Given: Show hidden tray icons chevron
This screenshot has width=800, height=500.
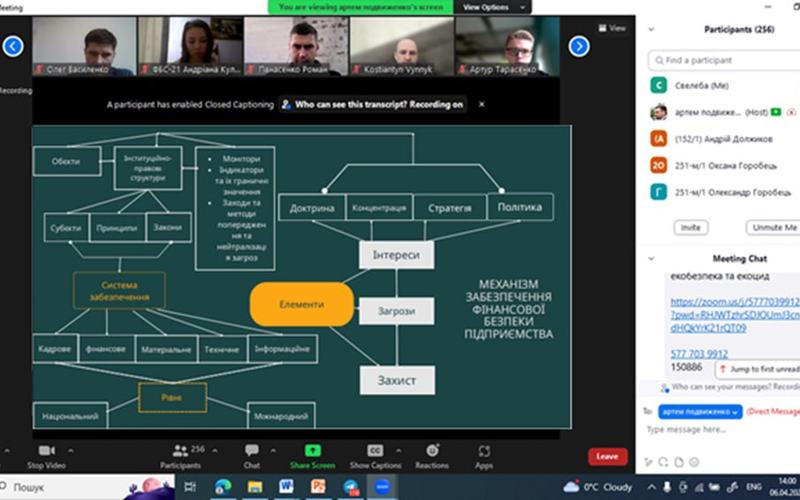Looking at the screenshot, I should click(651, 487).
